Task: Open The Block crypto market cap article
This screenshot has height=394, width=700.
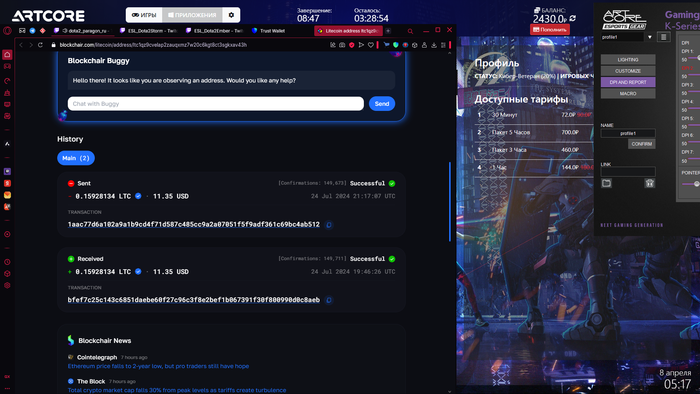Action: tap(177, 390)
